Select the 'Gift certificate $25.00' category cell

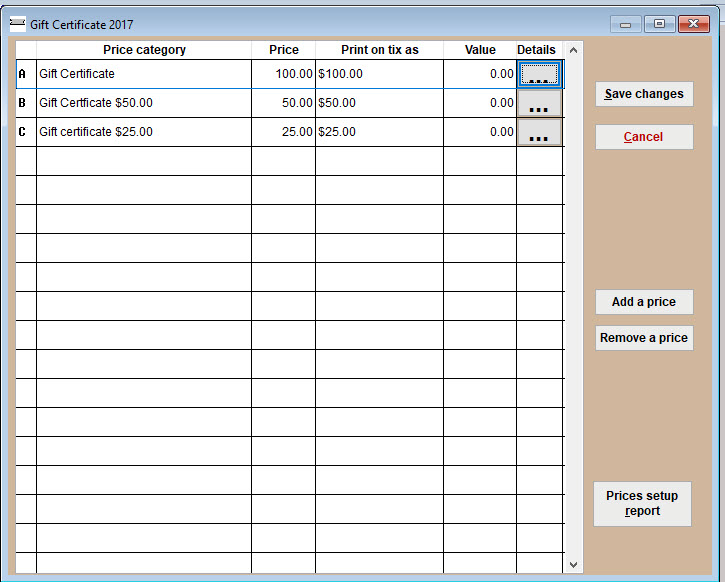[144, 132]
